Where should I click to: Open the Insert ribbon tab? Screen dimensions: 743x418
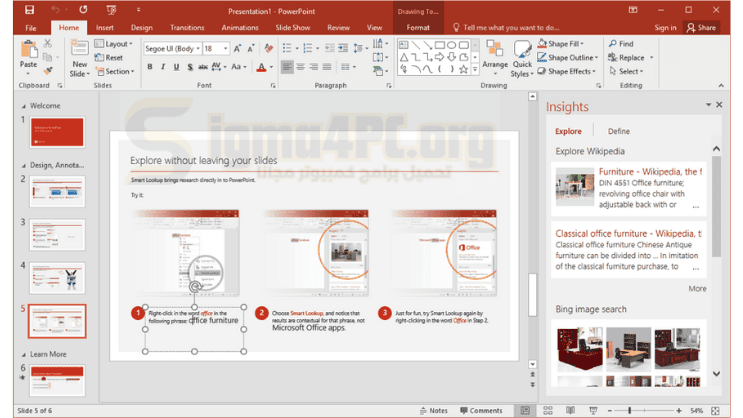tap(105, 27)
